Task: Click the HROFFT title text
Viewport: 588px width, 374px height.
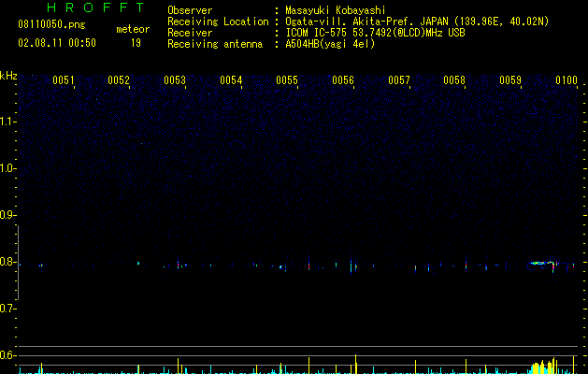Action: coord(95,7)
